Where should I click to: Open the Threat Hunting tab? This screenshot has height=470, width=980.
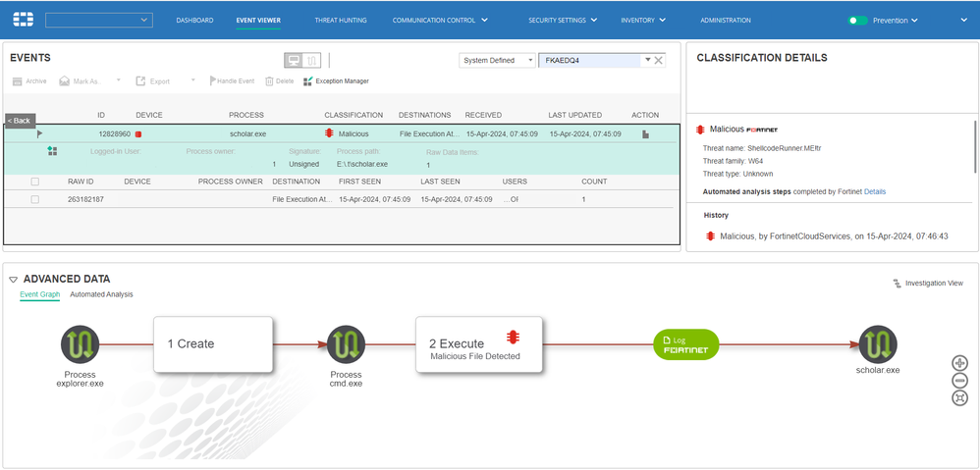(x=341, y=21)
